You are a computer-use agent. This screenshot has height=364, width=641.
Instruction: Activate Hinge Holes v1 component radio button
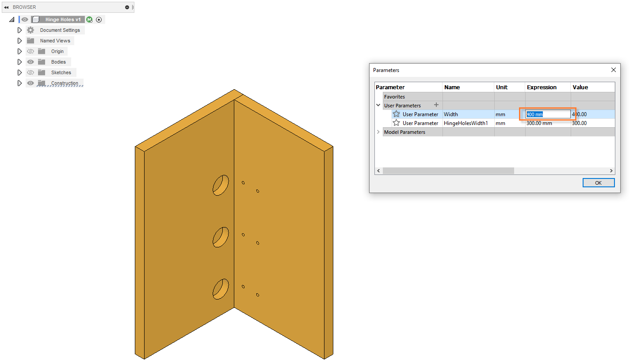(99, 19)
